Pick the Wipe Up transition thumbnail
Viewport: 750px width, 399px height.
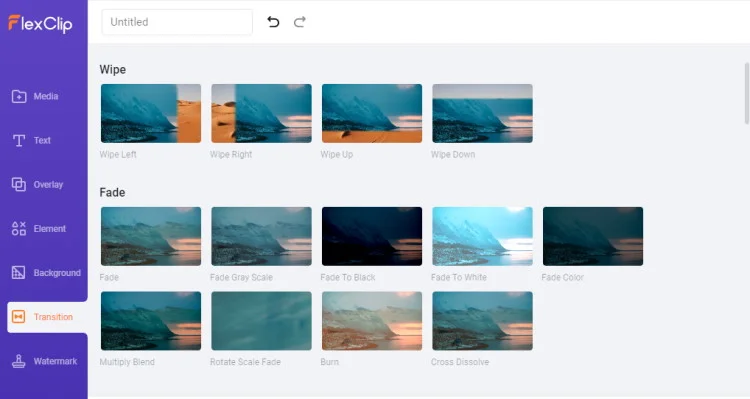coord(372,113)
